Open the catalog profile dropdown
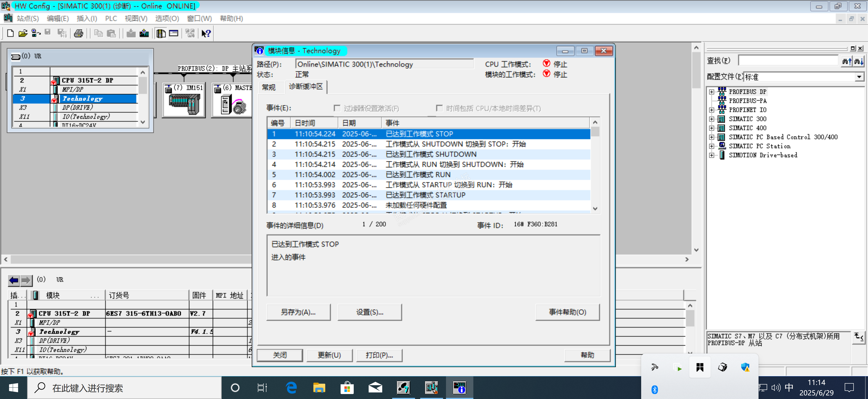 pos(859,77)
